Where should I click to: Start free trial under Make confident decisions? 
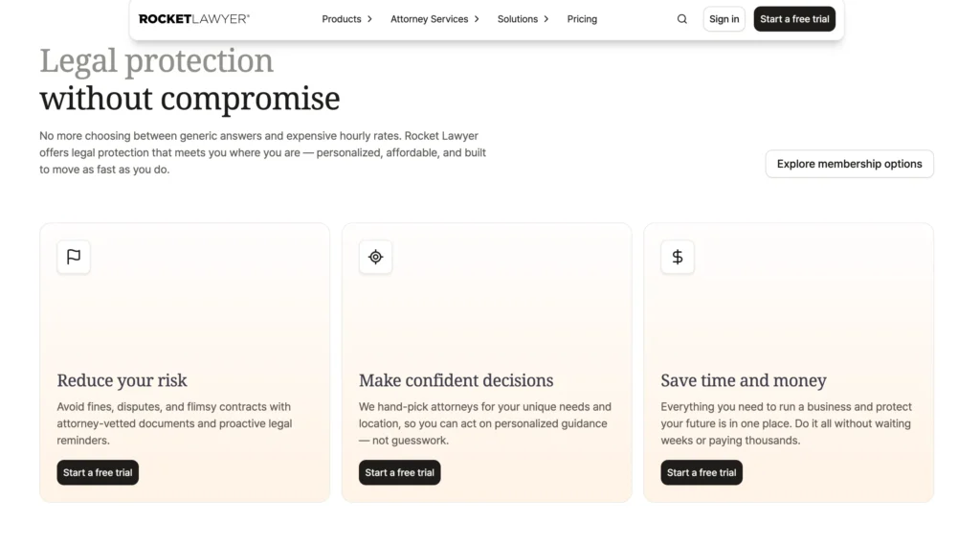point(399,473)
